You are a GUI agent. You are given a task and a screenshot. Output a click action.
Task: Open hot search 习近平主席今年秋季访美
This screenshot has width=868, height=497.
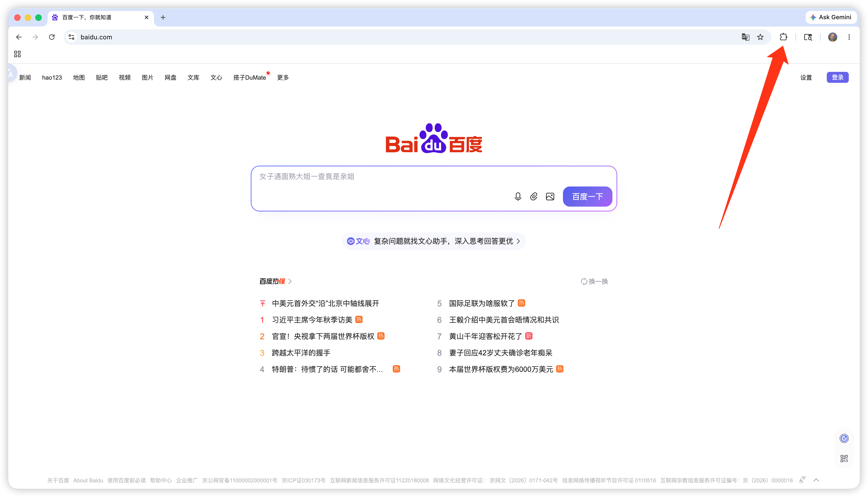point(312,319)
